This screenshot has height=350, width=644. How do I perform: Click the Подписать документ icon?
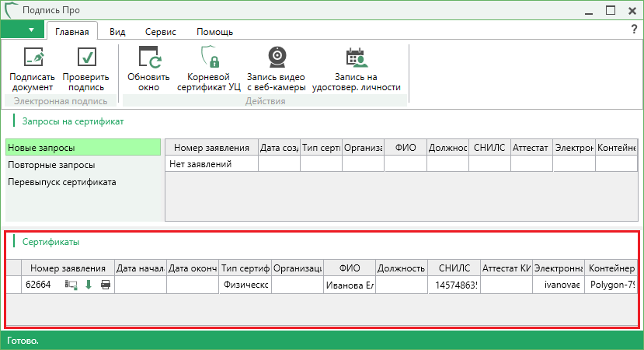tap(32, 58)
